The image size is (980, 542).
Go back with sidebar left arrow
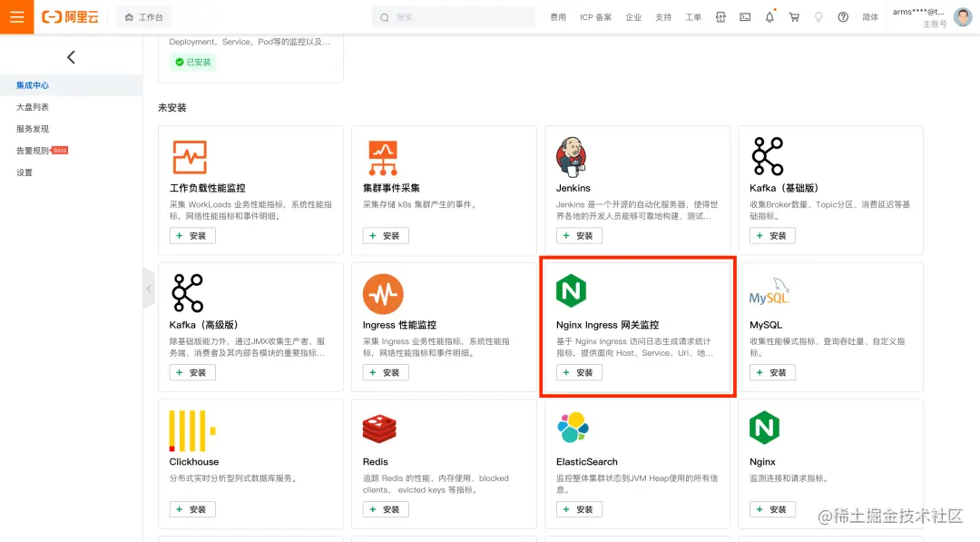click(x=71, y=57)
